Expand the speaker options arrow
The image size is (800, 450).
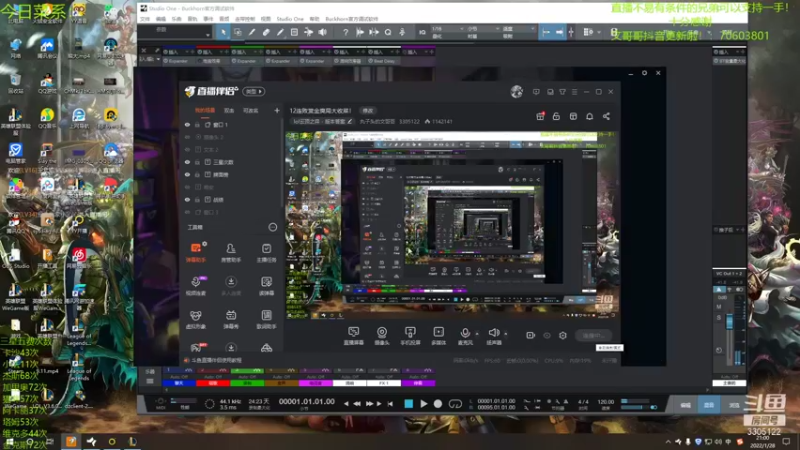point(506,334)
